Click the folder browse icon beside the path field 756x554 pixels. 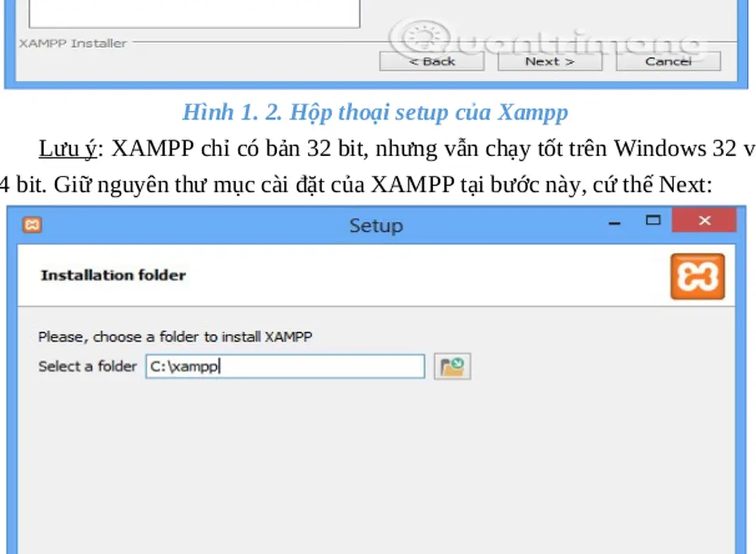coord(451,366)
